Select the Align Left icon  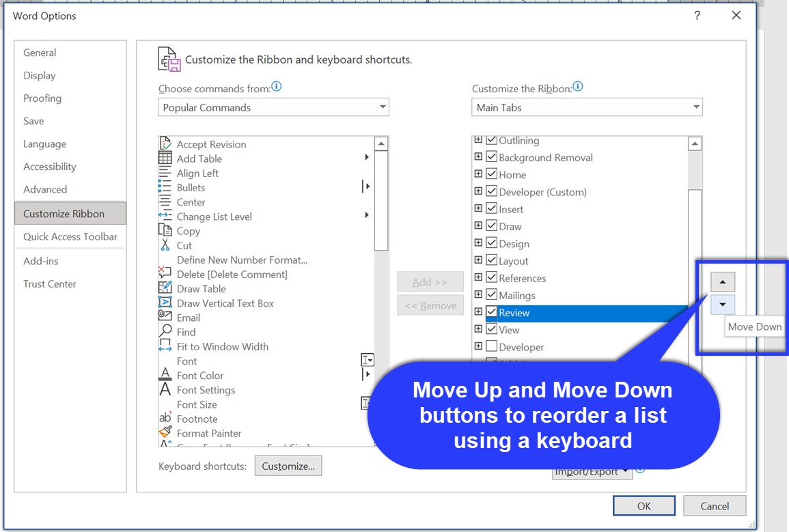[165, 173]
